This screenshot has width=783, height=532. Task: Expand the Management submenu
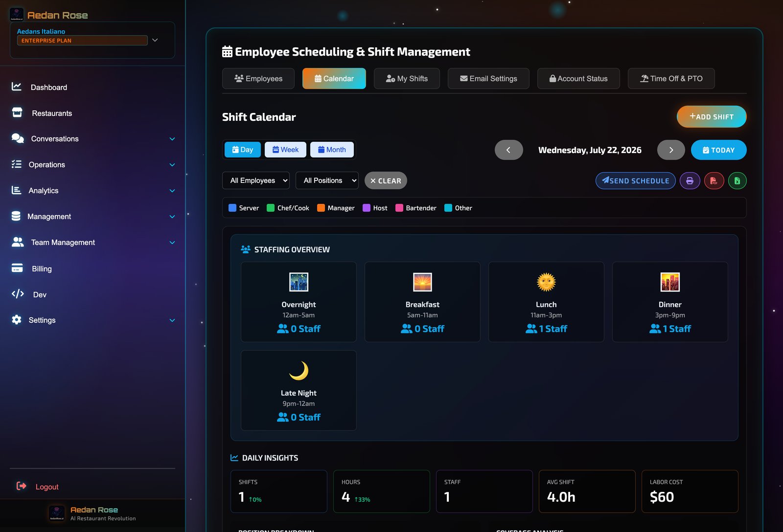click(172, 217)
